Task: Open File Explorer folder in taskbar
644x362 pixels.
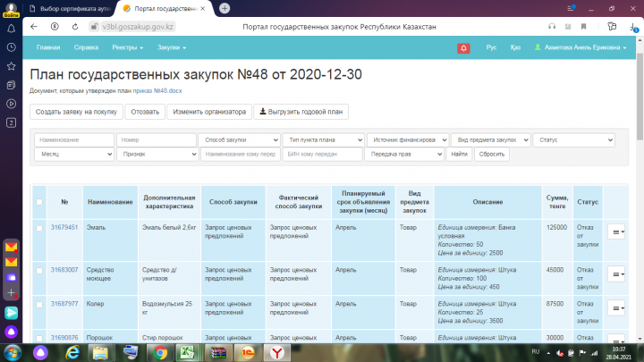Action: 100,352
